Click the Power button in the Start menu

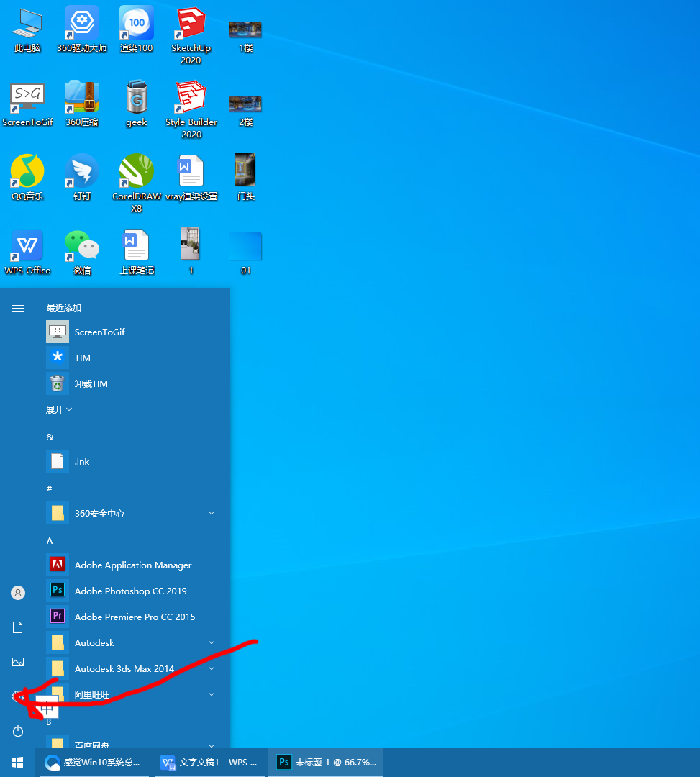coord(17,731)
